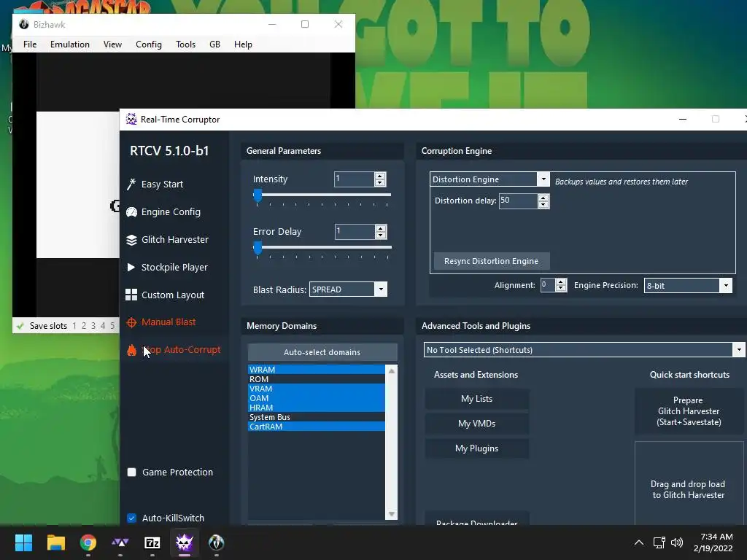Click the Engine Config gauge icon
Image resolution: width=747 pixels, height=560 pixels.
point(131,212)
